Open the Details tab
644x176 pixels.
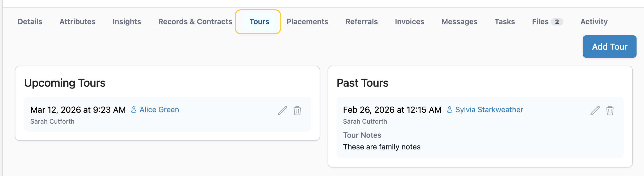(x=30, y=22)
